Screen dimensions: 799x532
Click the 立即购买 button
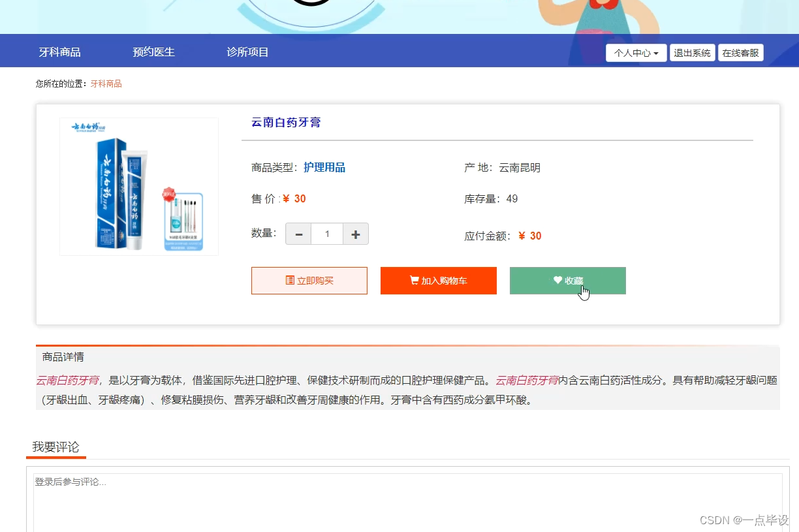pos(309,281)
